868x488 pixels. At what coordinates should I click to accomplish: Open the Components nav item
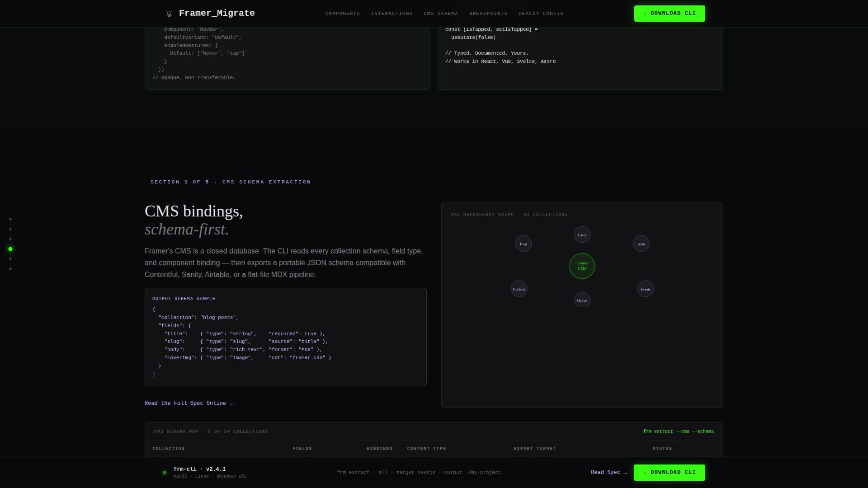(342, 14)
